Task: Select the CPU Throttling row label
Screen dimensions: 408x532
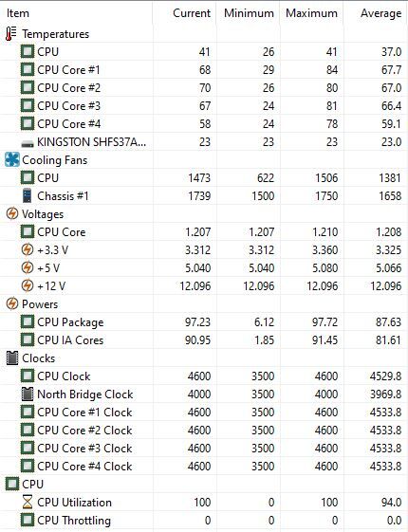Action: 74,520
